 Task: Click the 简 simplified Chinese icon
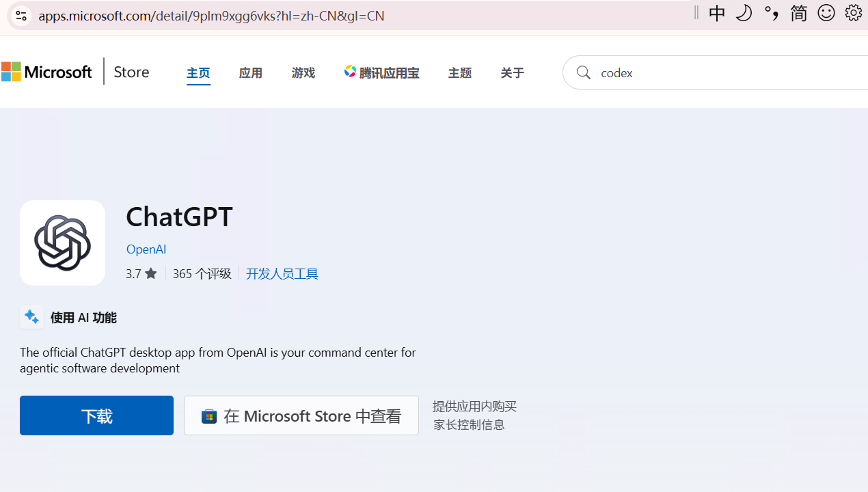click(x=798, y=13)
